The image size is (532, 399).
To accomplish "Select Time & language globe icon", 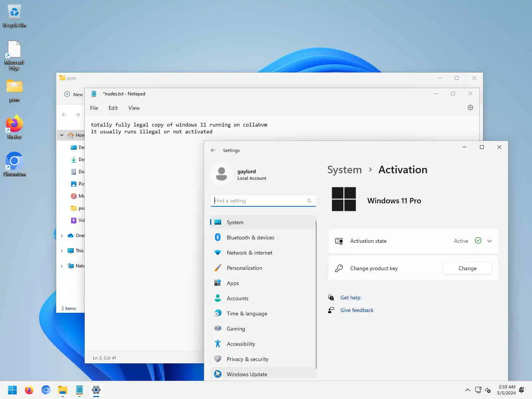I will 218,313.
